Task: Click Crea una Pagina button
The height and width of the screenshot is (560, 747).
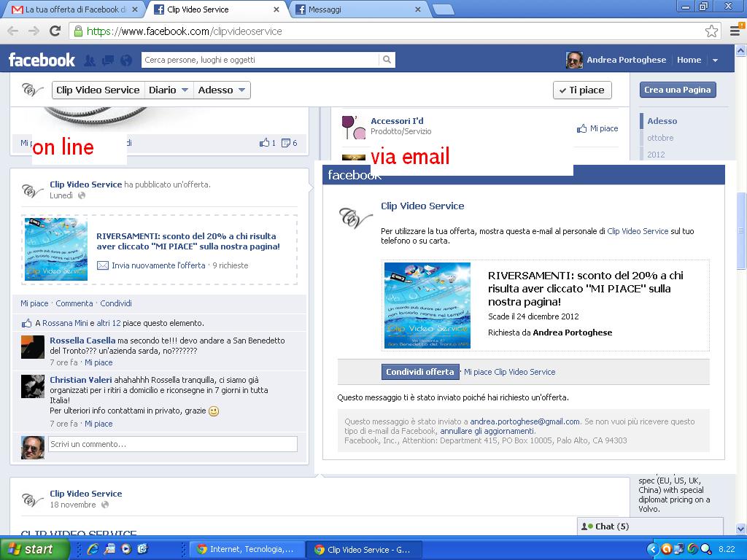Action: (x=677, y=90)
